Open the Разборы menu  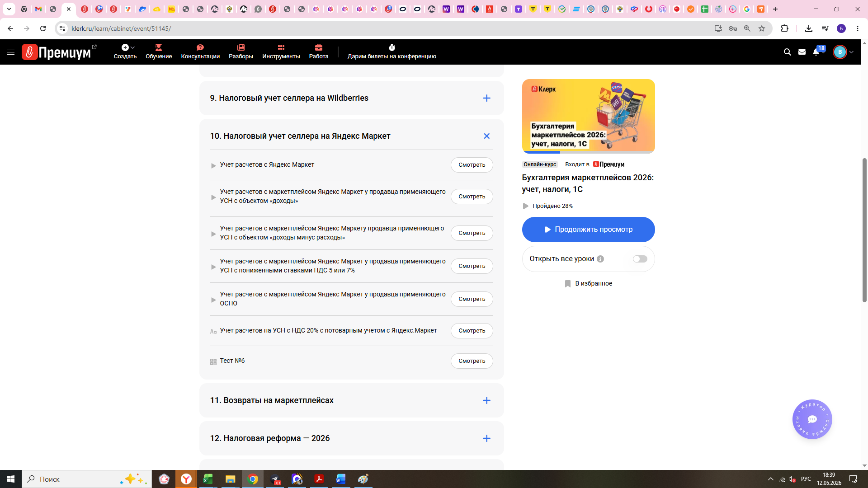[241, 52]
